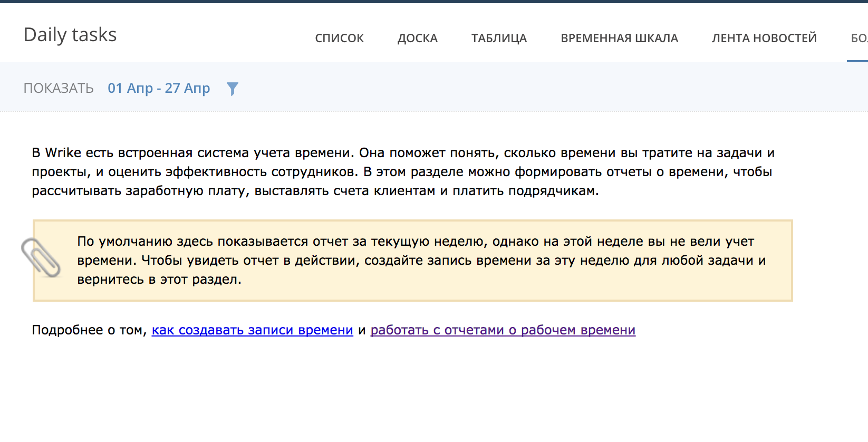Click the dark bar at the top
868x442 pixels.
pyautogui.click(x=434, y=2)
